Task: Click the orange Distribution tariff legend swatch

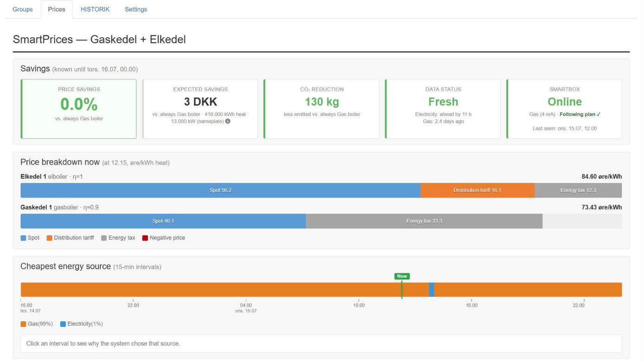Action: 49,238
